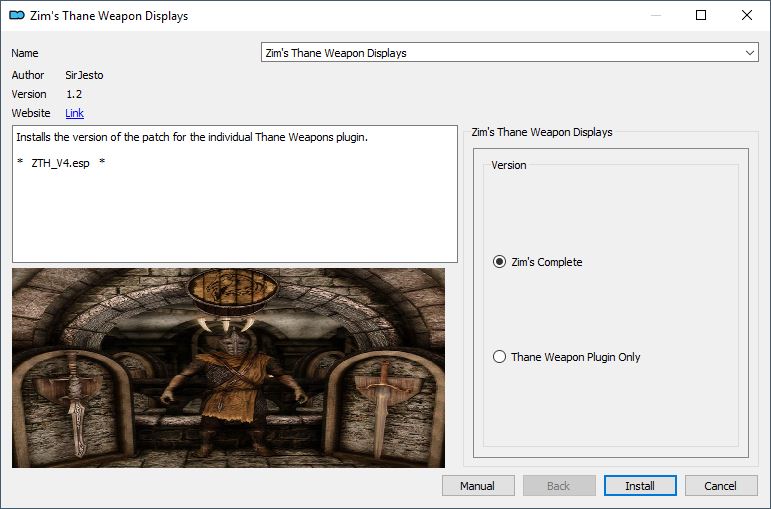The height and width of the screenshot is (509, 771).
Task: Open the website Link
Action: (x=75, y=113)
